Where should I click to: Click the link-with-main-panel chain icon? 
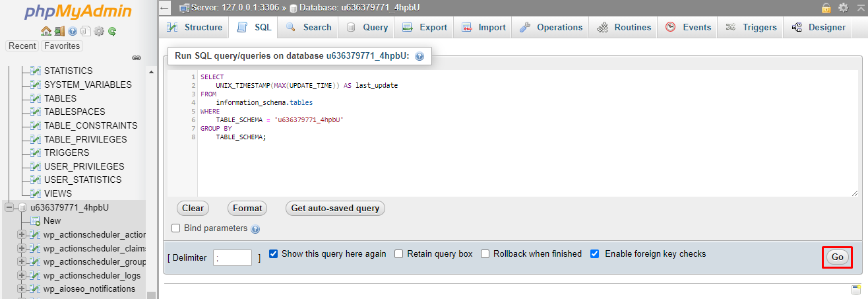(137, 57)
